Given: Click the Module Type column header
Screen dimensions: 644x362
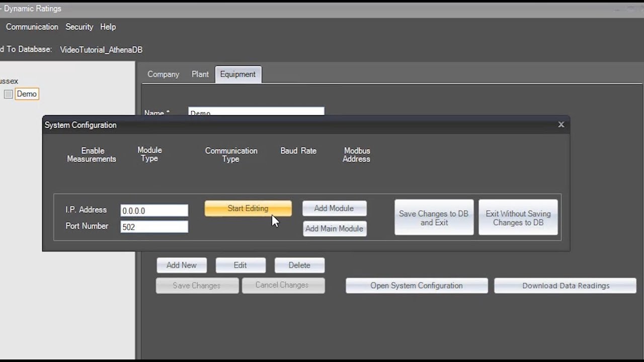Looking at the screenshot, I should (149, 154).
